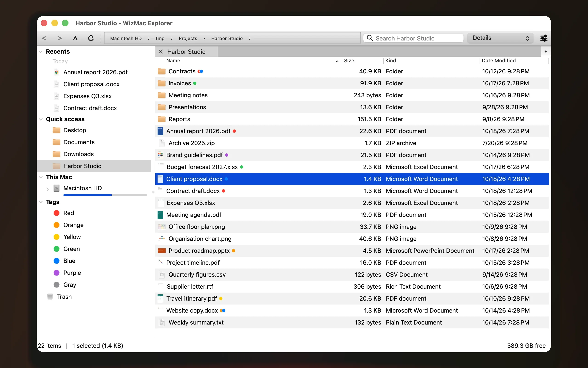Viewport: 588px width, 368px height.
Task: Open the view options sliders icon
Action: tap(543, 38)
